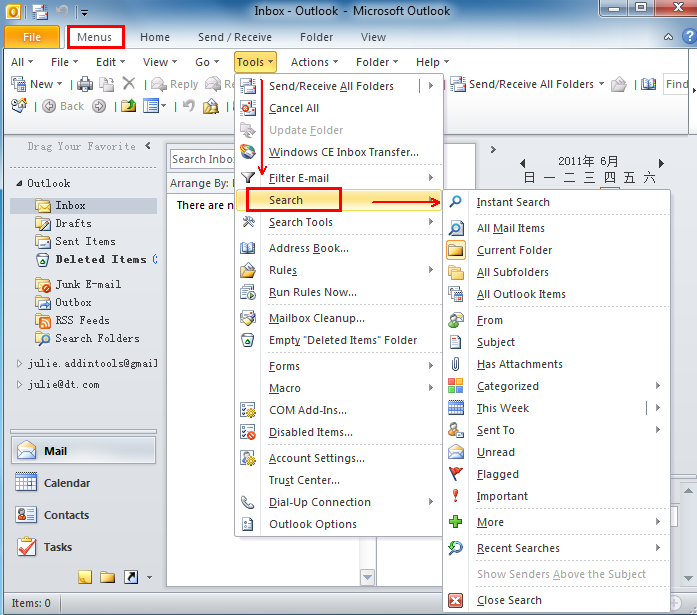The height and width of the screenshot is (615, 697).
Task: Click the New button in toolbar
Action: coord(36,84)
